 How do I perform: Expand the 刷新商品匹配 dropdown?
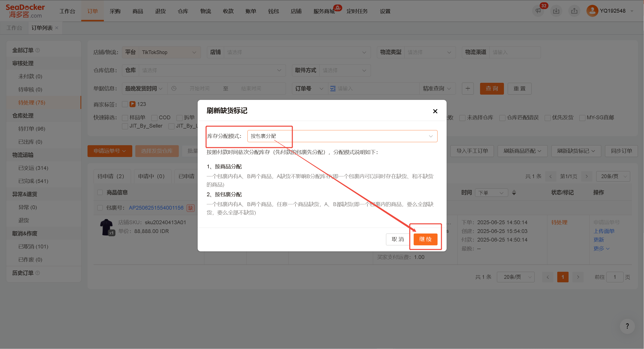tap(522, 151)
